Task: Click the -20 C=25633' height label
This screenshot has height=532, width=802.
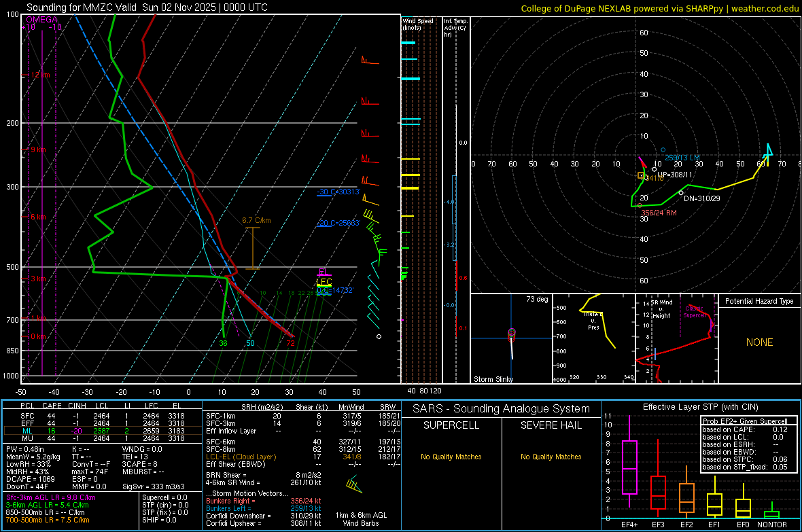Action: click(x=338, y=223)
